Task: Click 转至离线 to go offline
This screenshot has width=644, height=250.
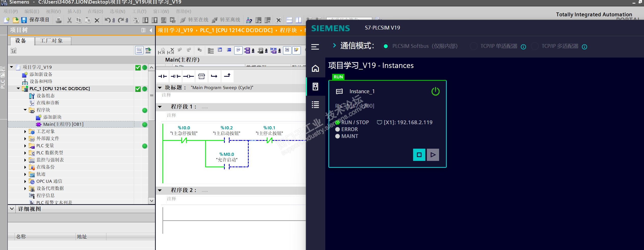Action: pos(226,20)
